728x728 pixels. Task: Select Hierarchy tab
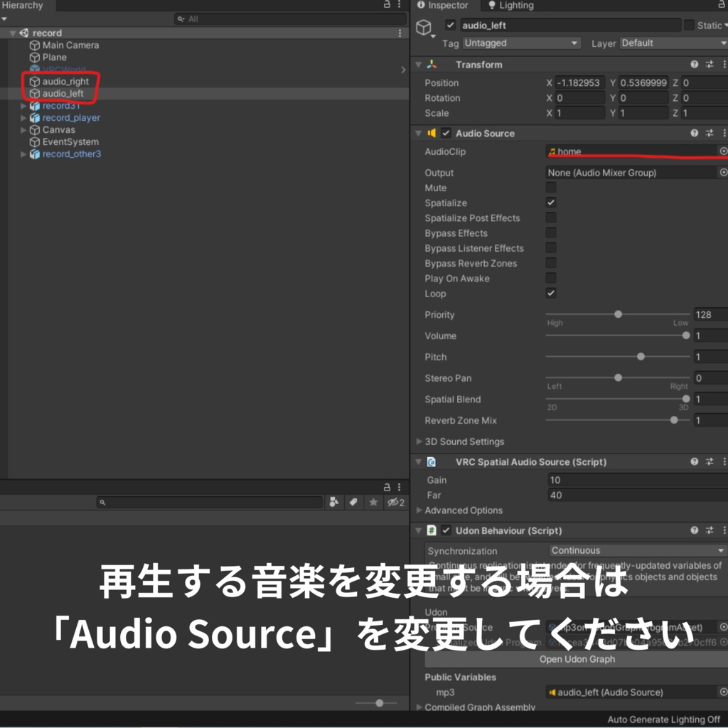pyautogui.click(x=22, y=5)
